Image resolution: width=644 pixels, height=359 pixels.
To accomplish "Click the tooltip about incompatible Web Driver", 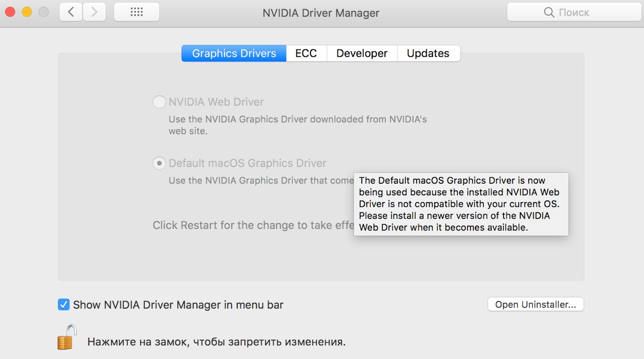I will pyautogui.click(x=461, y=204).
